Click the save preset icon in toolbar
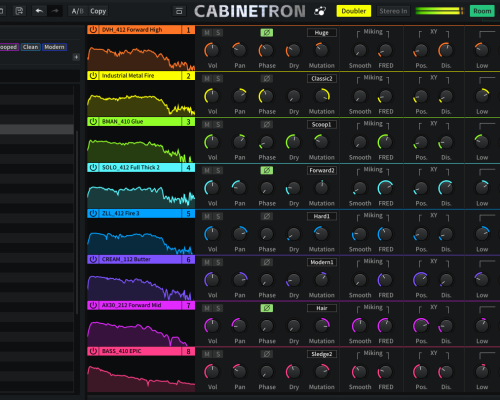 click(x=19, y=11)
